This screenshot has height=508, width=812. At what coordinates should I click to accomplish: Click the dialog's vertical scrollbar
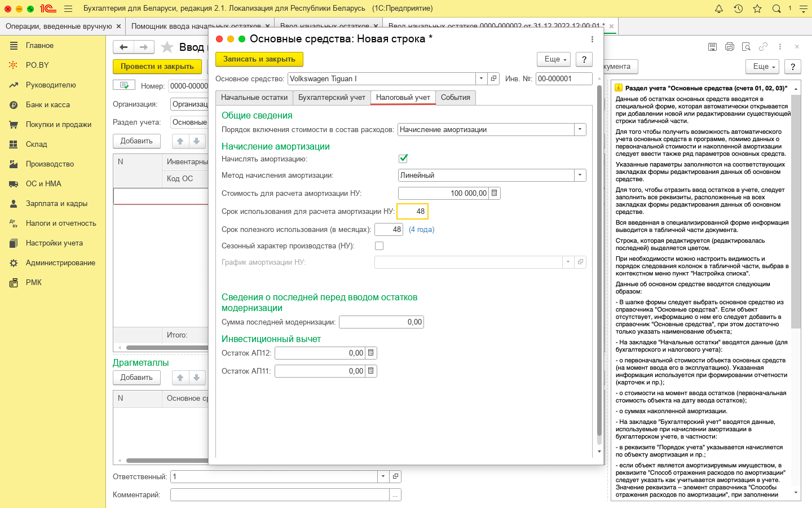pyautogui.click(x=599, y=260)
